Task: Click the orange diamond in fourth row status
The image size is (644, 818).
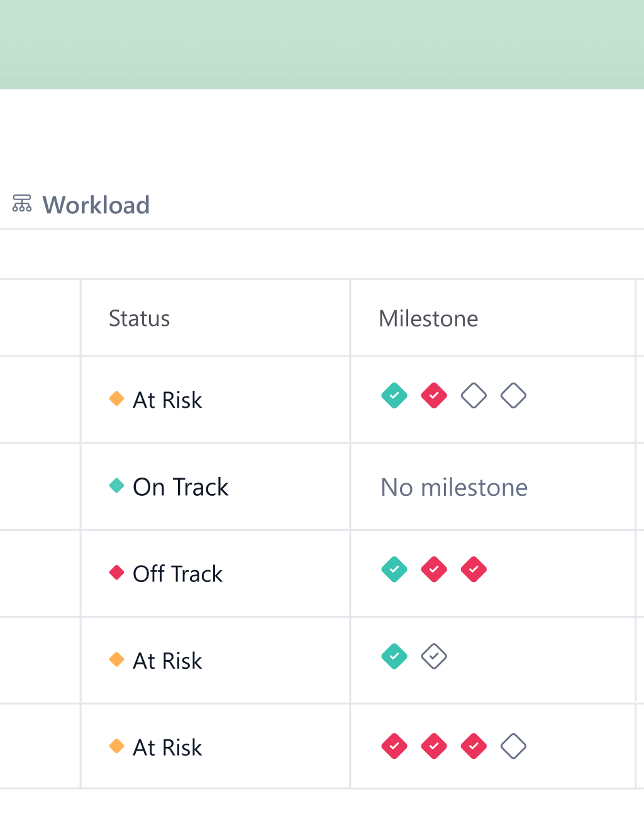Action: tap(116, 659)
